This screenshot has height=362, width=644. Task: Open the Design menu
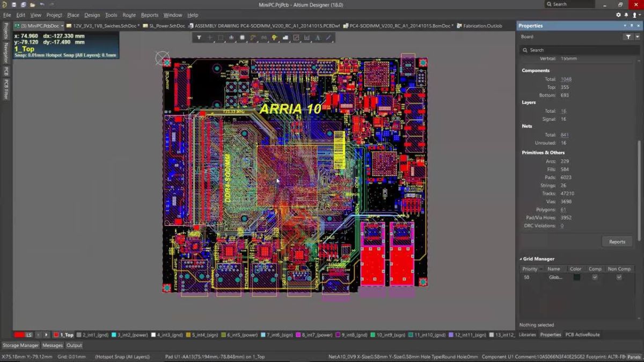pos(91,14)
